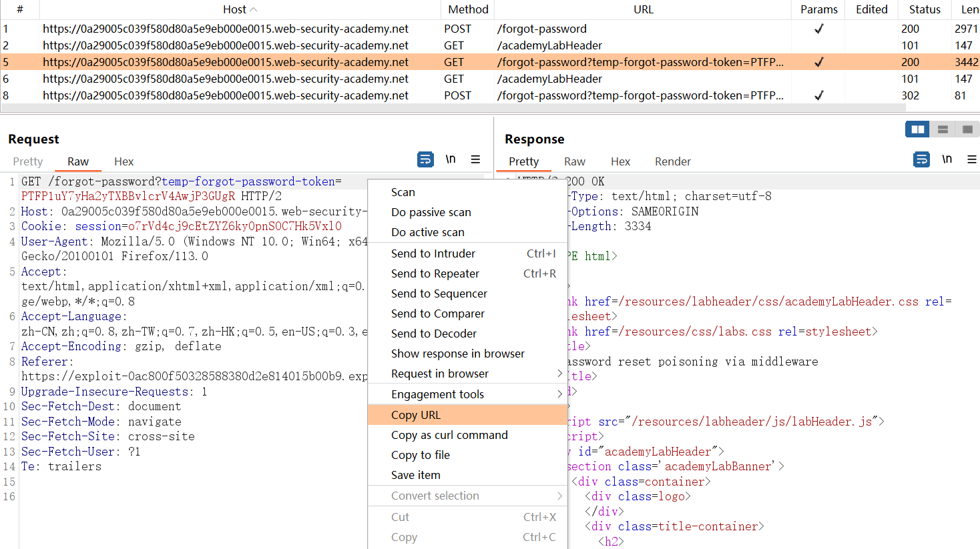Switch to the top-bottom stacked layout icon
This screenshot has height=549, width=980.
[943, 129]
